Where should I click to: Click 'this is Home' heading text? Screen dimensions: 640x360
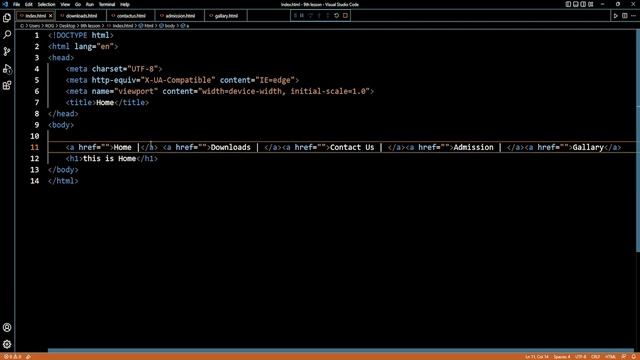109,158
